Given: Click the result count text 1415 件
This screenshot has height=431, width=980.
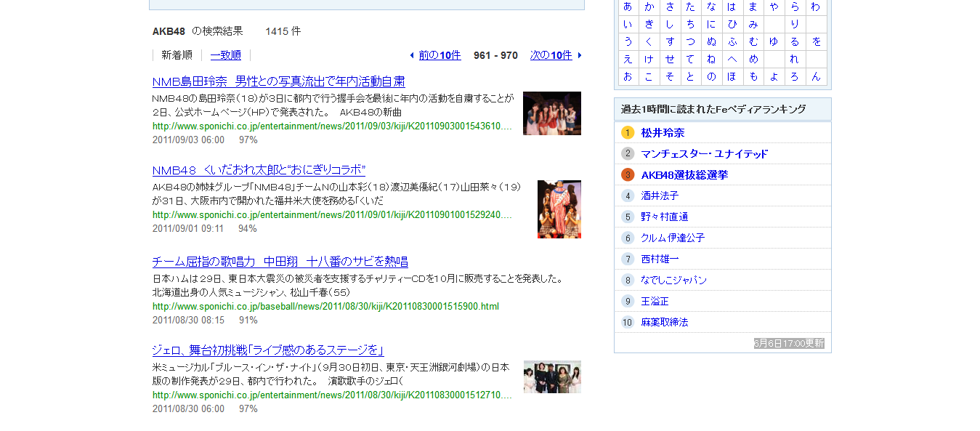Looking at the screenshot, I should coord(283,31).
